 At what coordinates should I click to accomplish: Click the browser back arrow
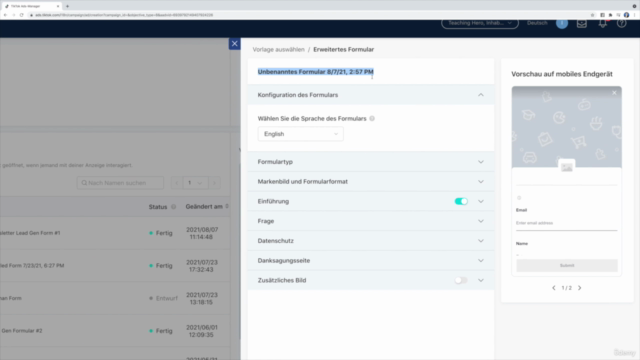[5, 15]
